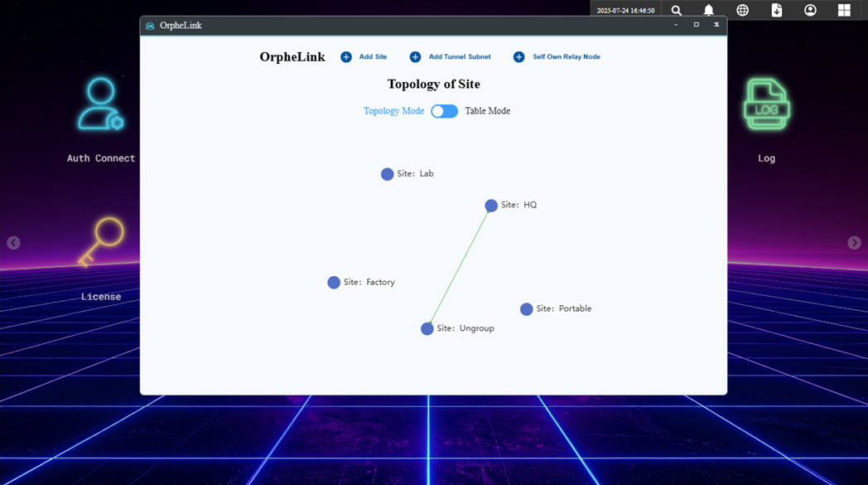Viewport: 868px width, 485px height.
Task: Click the 'Site: Ungroup' label text
Action: click(x=465, y=328)
